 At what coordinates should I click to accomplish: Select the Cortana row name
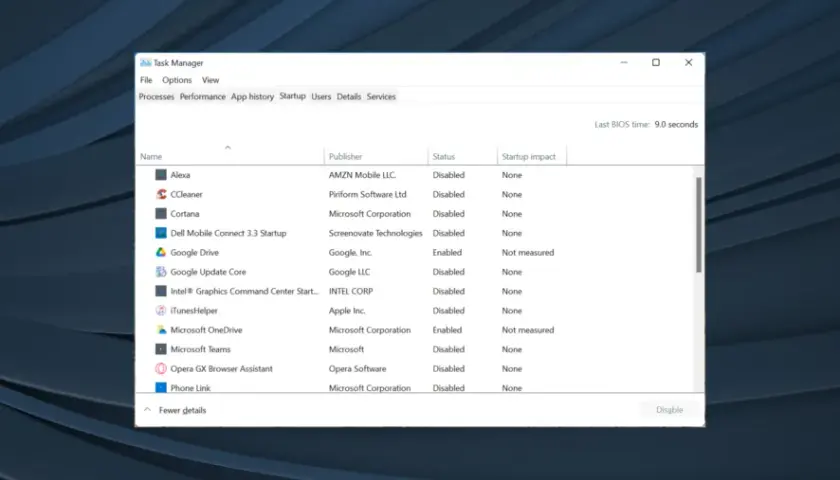click(x=185, y=213)
